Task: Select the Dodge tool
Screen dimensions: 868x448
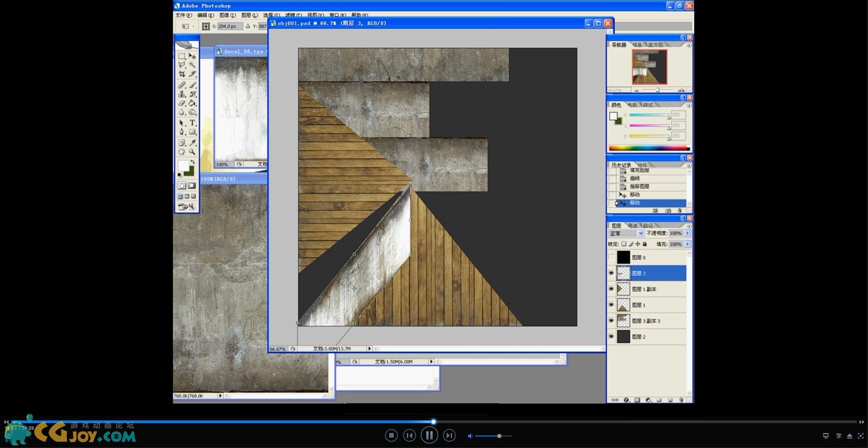Action: (192, 112)
